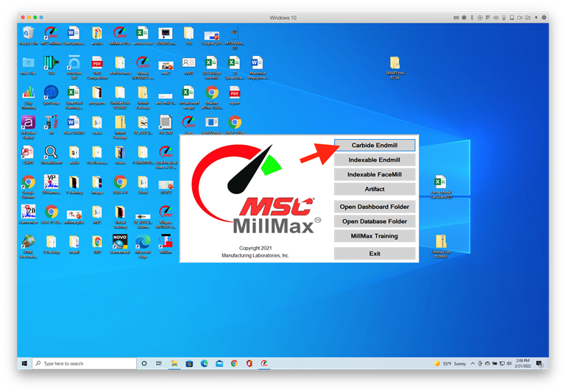Viewport: 566px width, 392px height.
Task: Show hidden system tray icons
Action: click(x=473, y=363)
